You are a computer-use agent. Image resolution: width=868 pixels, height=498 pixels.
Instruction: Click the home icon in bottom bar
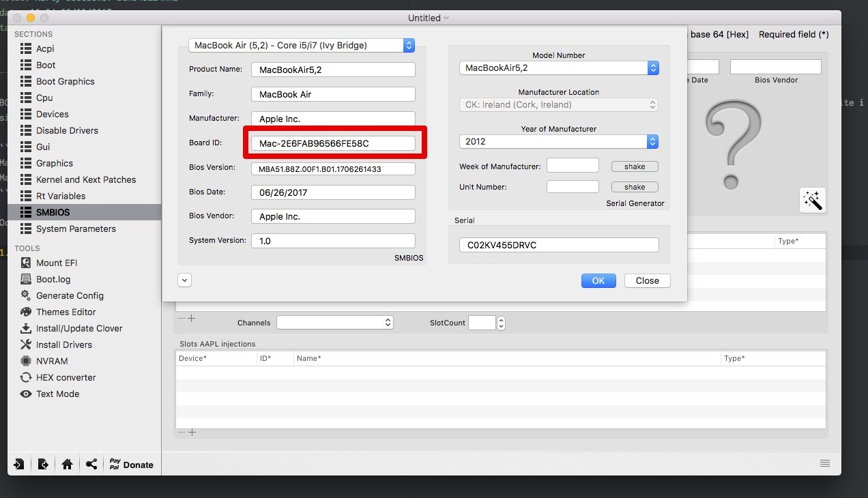pyautogui.click(x=67, y=465)
